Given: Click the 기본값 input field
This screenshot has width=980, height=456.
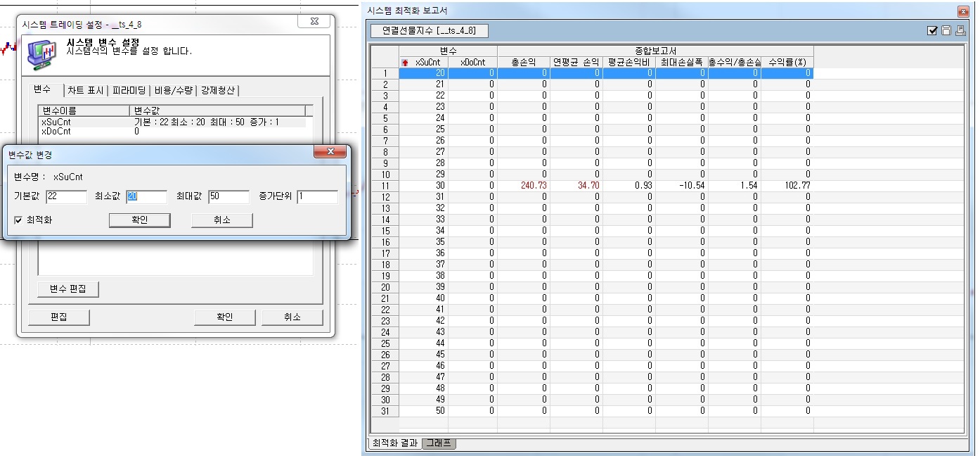Looking at the screenshot, I should (x=66, y=197).
